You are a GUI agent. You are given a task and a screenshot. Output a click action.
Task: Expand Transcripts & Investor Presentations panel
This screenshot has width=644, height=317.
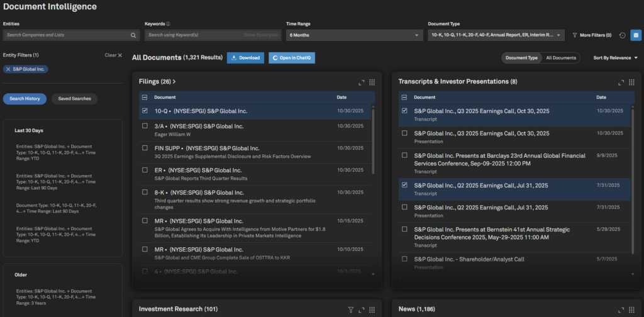[x=621, y=82]
